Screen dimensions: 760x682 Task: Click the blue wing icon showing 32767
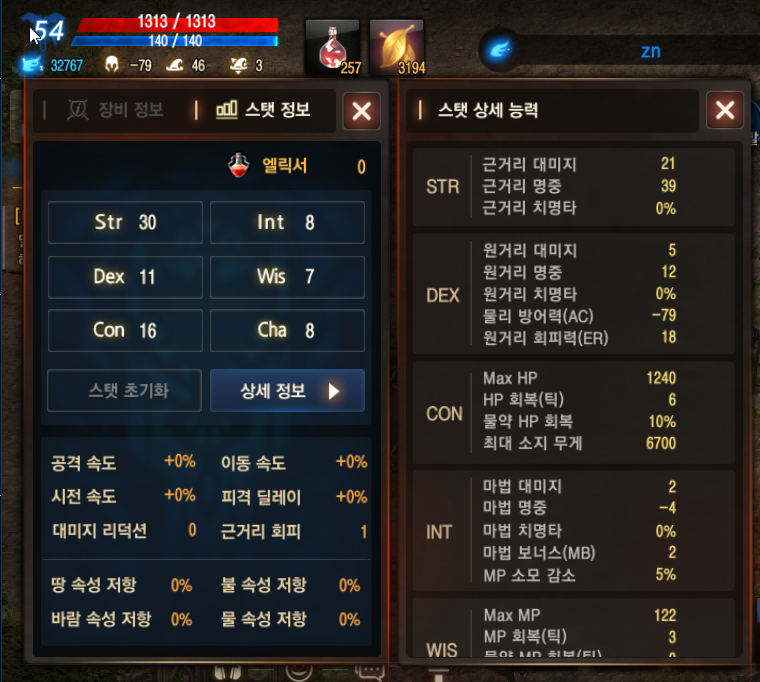32,64
